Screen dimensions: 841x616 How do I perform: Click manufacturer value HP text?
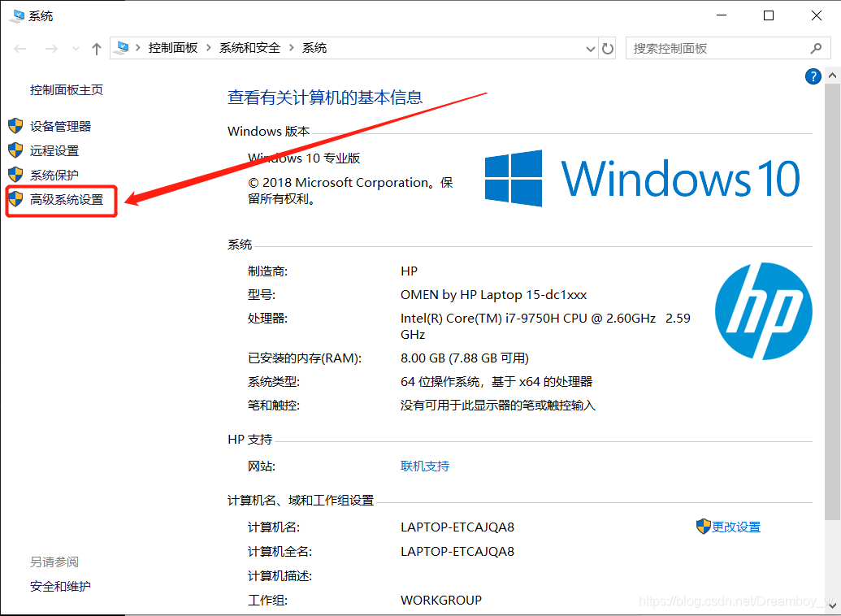coord(409,271)
